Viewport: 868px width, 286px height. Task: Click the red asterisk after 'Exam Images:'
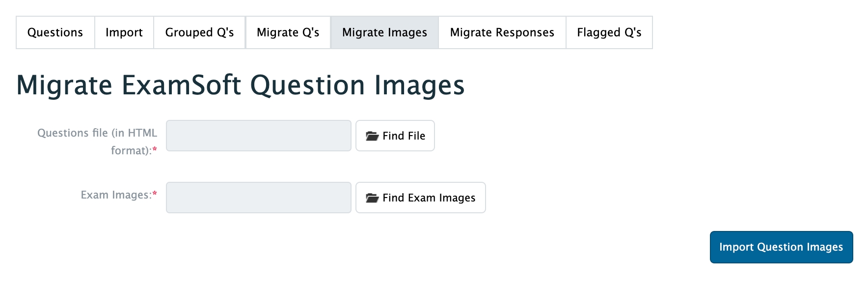pos(155,194)
